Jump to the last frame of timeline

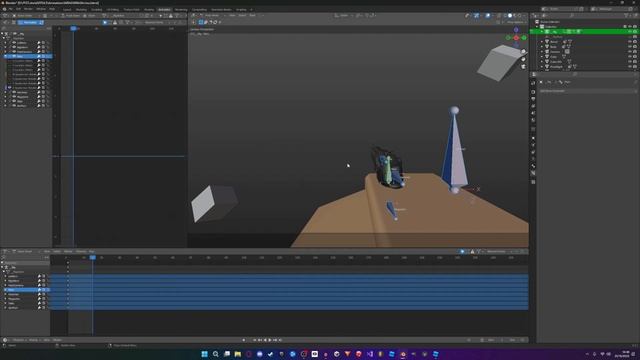tap(280, 340)
